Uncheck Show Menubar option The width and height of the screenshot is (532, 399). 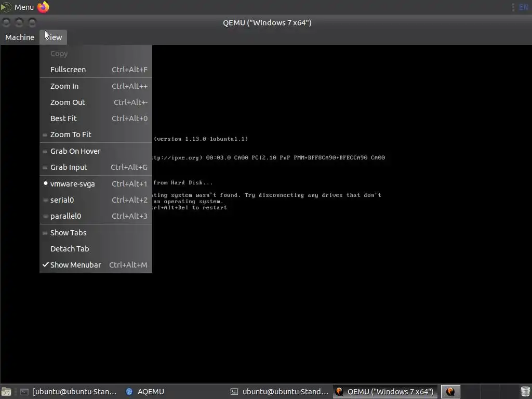pos(96,265)
